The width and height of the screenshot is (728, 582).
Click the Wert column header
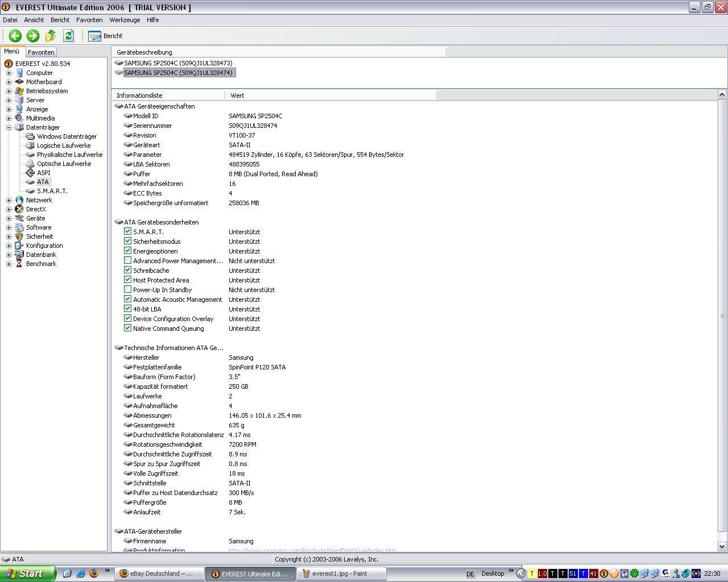[x=331, y=95]
